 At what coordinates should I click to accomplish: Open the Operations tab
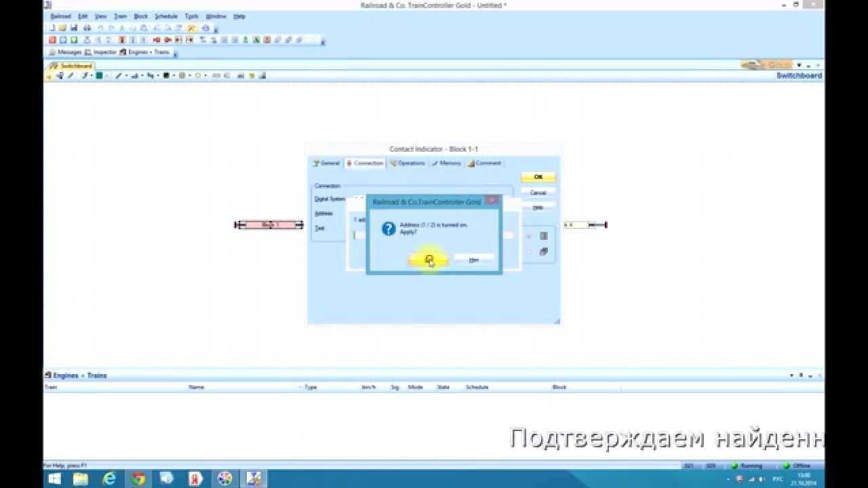coord(408,163)
